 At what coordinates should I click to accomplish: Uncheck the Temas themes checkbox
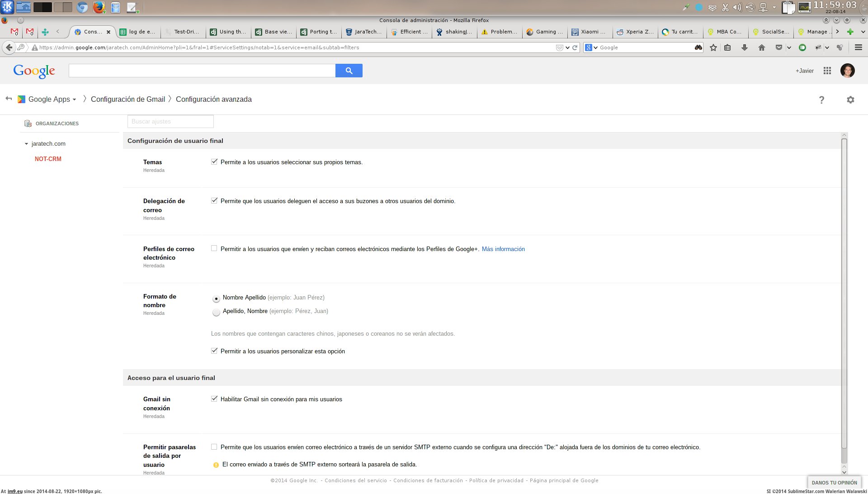pos(214,161)
